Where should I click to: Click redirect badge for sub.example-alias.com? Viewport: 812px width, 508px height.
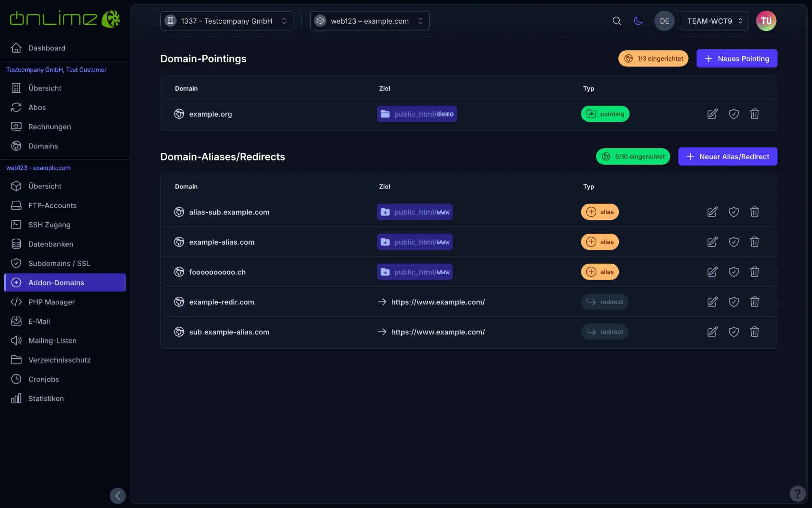tap(605, 332)
